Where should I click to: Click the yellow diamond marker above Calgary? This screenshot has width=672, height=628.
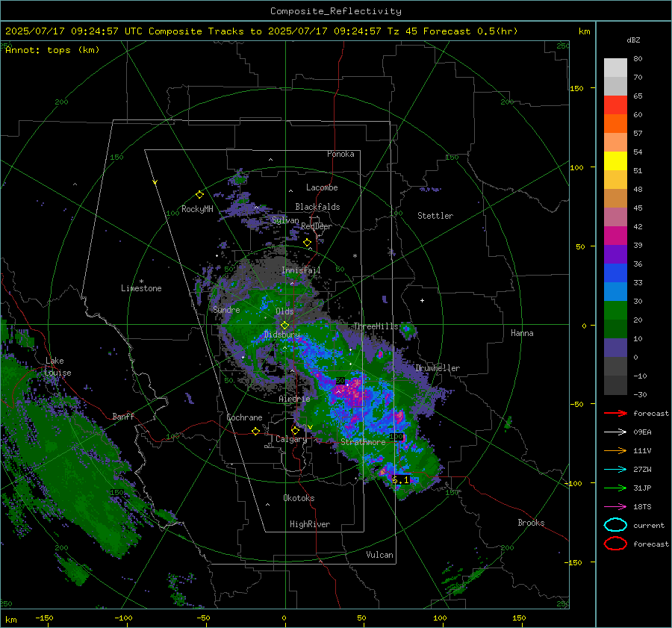[295, 430]
